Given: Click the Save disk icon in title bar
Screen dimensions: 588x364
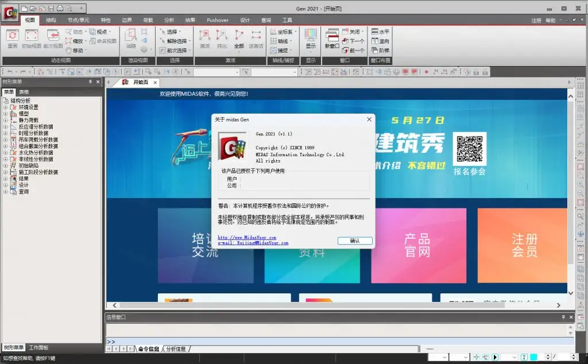Looking at the screenshot, I should point(51,8).
